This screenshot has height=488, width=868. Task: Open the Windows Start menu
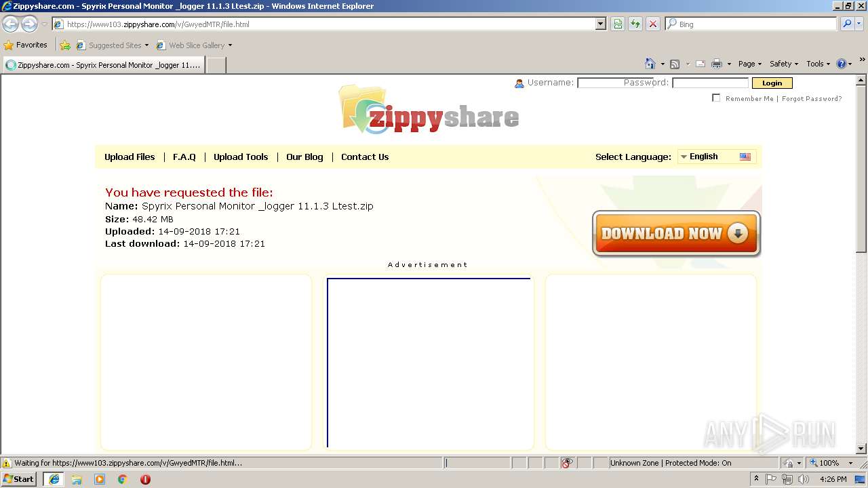coord(19,479)
